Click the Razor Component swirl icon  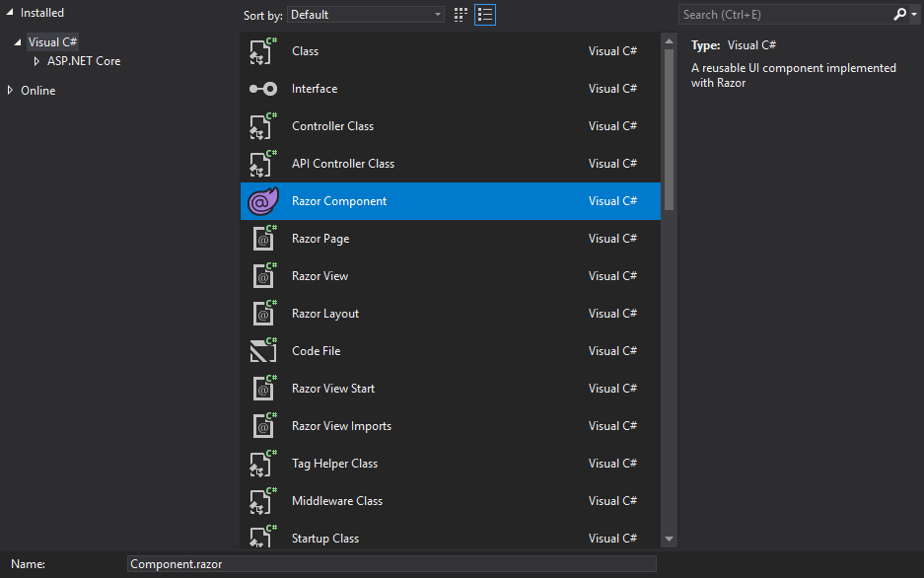[x=262, y=201]
